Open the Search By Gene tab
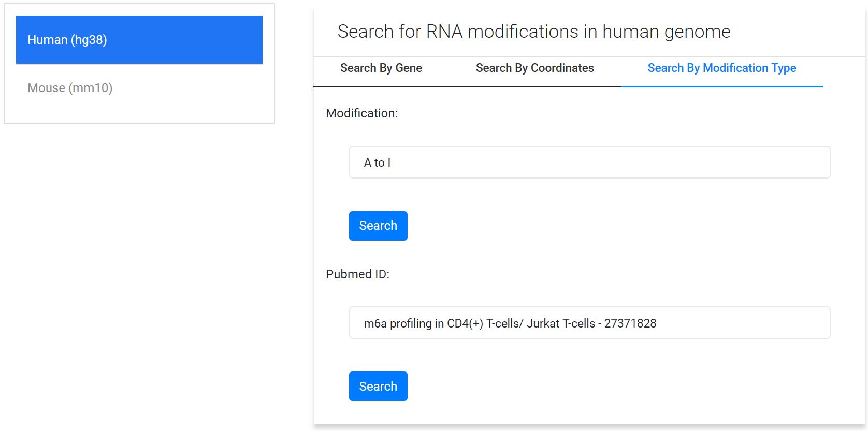Screen dimensions: 868x431 pyautogui.click(x=381, y=68)
